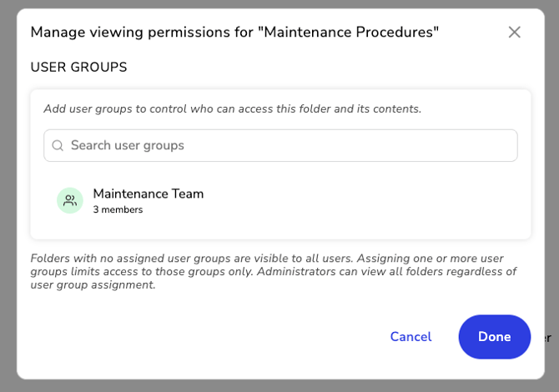Click the "Maintenance Procedures" folder name in title
This screenshot has width=559, height=392.
(348, 32)
